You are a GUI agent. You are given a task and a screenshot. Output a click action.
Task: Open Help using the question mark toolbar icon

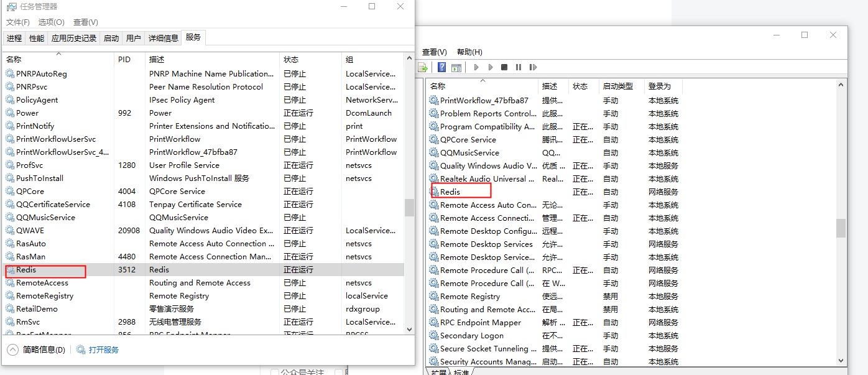(x=441, y=67)
